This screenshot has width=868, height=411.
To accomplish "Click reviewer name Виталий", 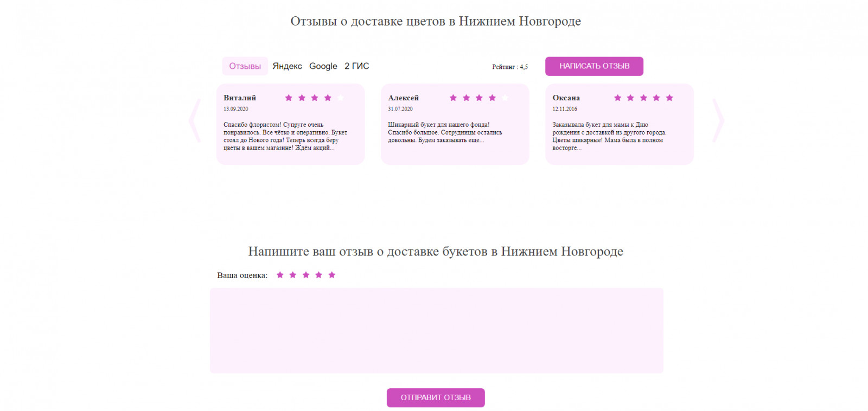I will (240, 98).
